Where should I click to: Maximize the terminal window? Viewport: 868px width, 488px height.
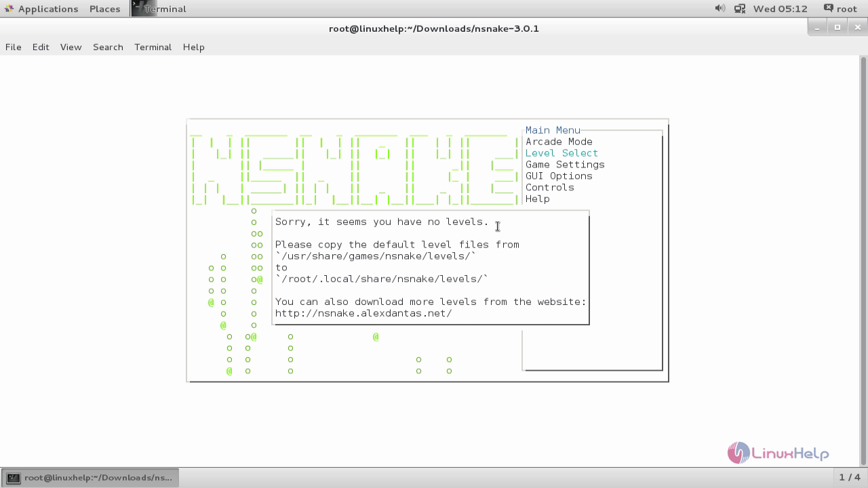pyautogui.click(x=837, y=27)
